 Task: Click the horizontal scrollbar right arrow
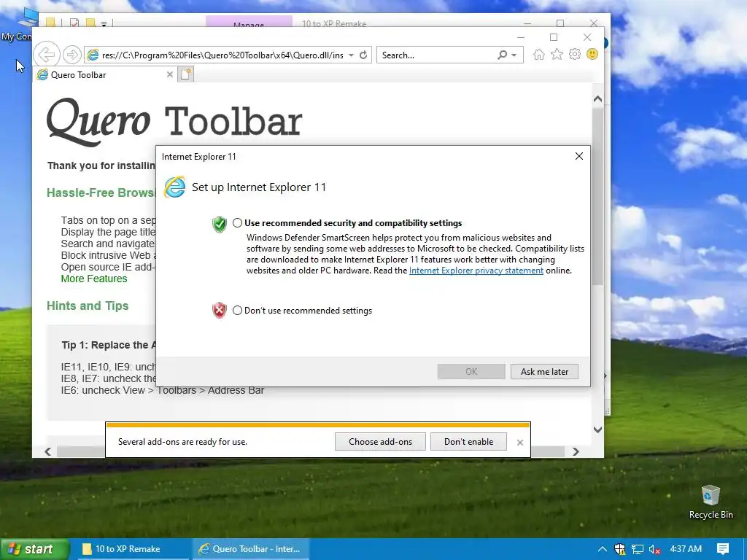click(576, 451)
